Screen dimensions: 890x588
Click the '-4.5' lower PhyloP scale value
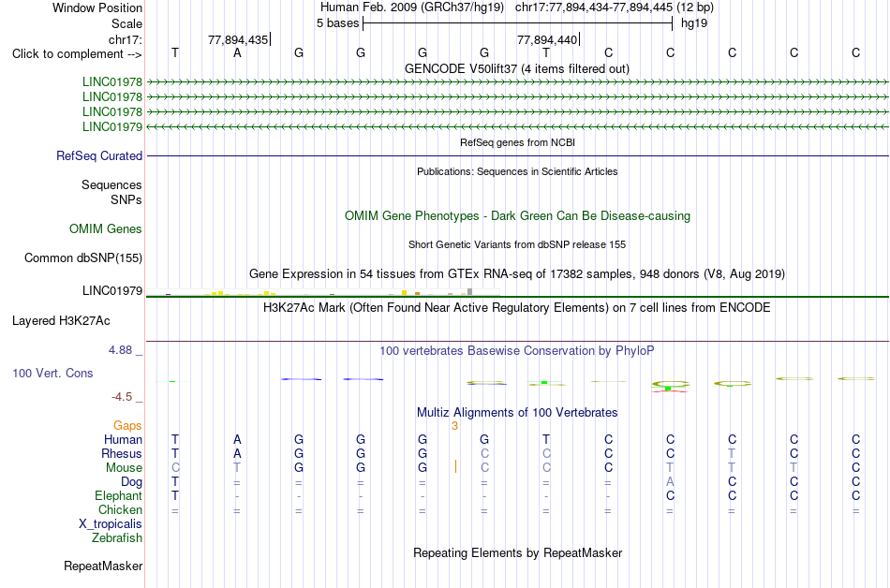click(122, 397)
